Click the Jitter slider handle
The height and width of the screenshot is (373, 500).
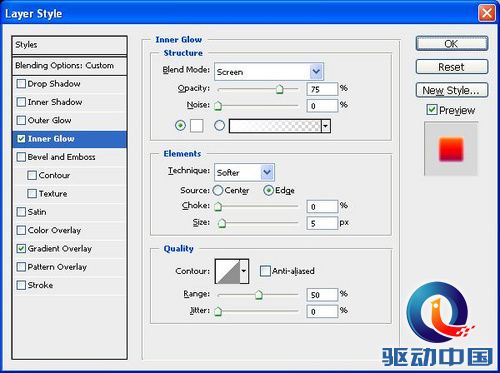click(x=218, y=311)
